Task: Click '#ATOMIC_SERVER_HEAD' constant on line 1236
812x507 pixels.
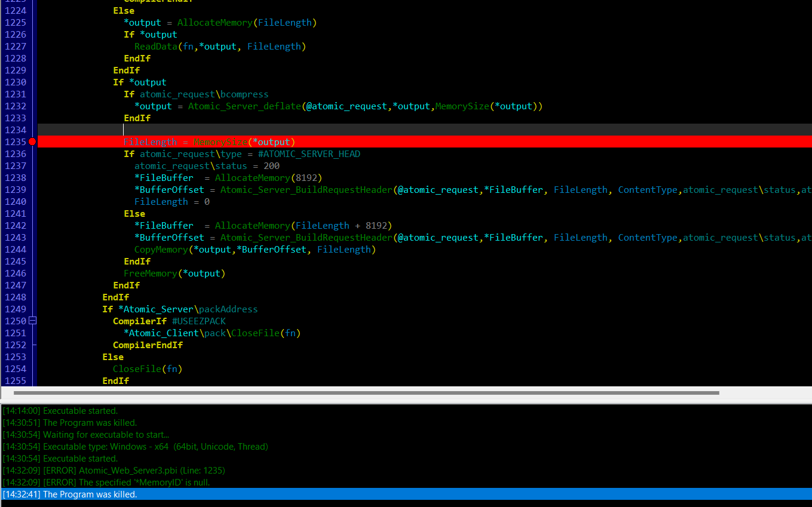Action: tap(309, 153)
